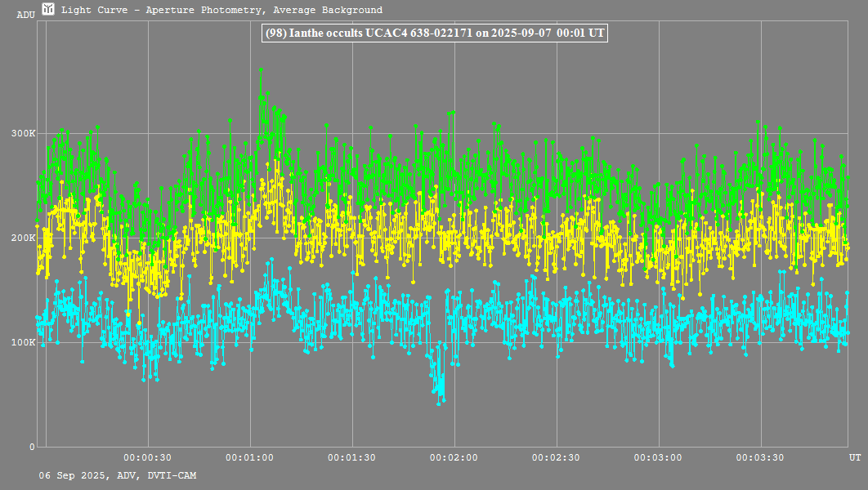Click the 00:01:00 time axis label

pyautogui.click(x=249, y=457)
